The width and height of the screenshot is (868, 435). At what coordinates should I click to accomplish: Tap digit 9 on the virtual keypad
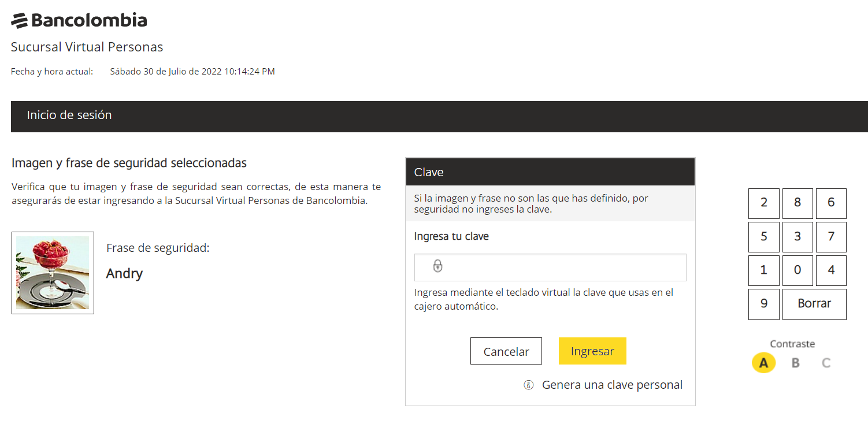coord(764,304)
